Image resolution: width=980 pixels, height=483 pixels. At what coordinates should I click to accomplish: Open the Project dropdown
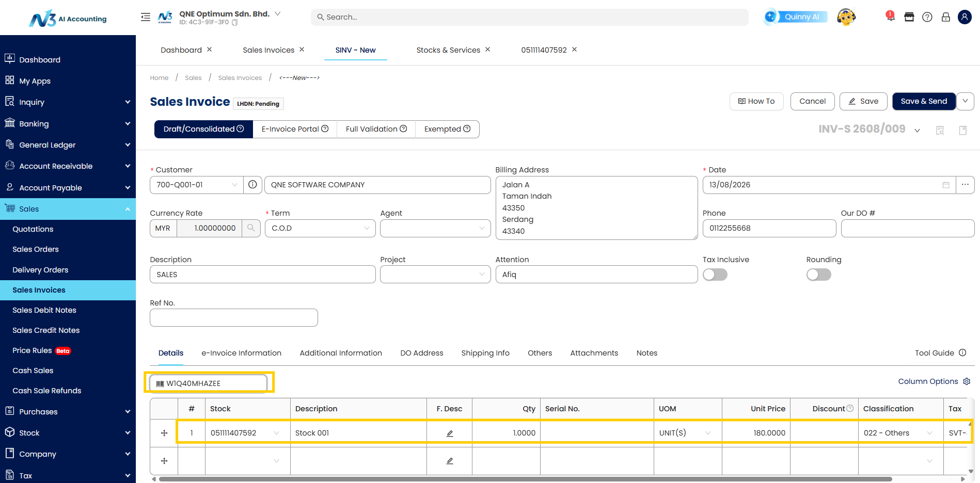tap(435, 275)
